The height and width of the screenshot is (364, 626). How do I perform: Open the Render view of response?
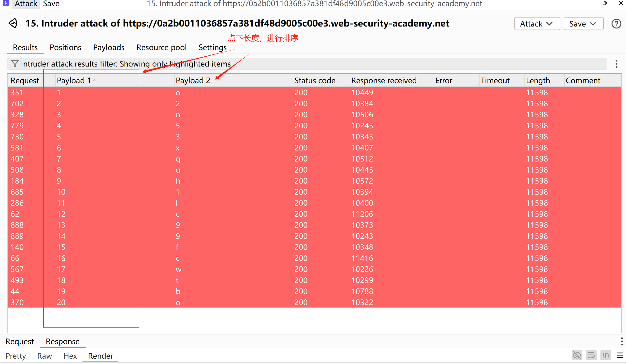pyautogui.click(x=100, y=356)
